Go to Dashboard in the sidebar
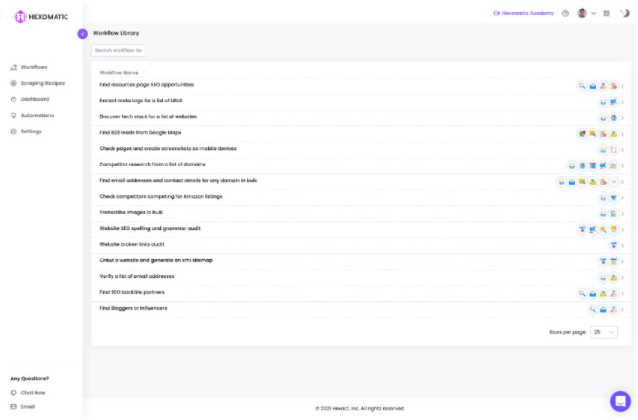 tap(35, 99)
